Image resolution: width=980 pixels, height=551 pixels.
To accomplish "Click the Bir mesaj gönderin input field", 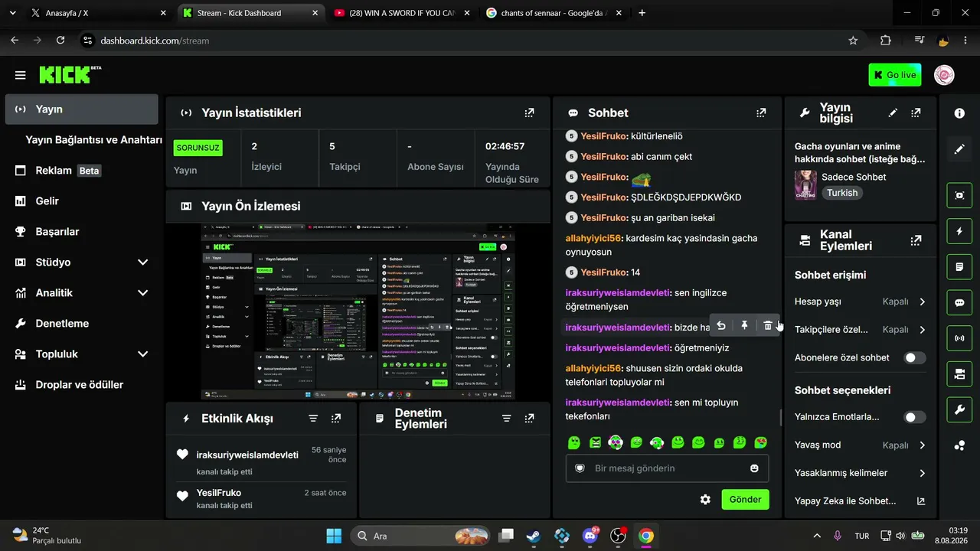I will click(x=667, y=468).
